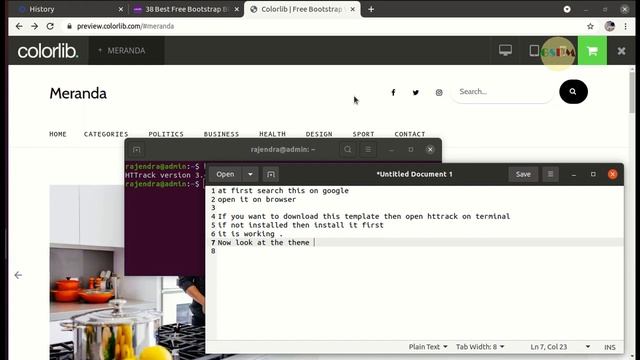Image resolution: width=640 pixels, height=360 pixels.
Task: Click the black search button
Action: click(573, 91)
